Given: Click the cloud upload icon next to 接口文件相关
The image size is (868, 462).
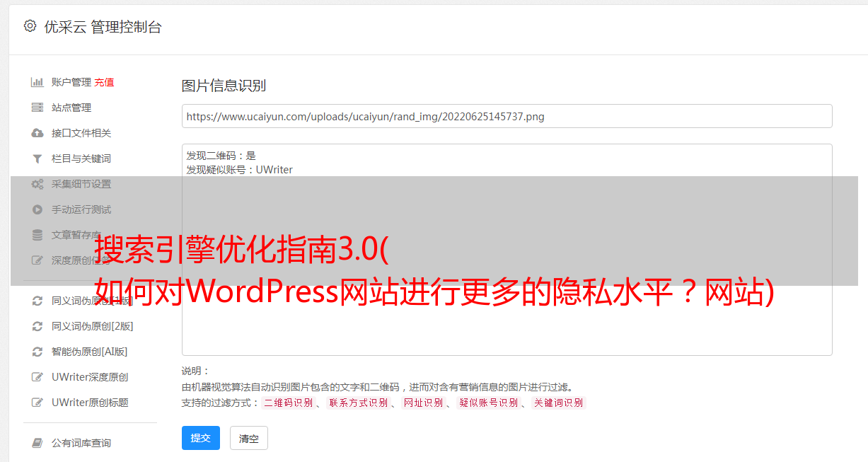Looking at the screenshot, I should (37, 133).
